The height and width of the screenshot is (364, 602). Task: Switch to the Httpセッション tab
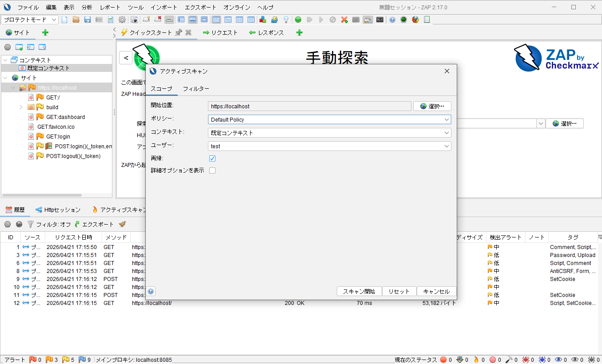(58, 210)
